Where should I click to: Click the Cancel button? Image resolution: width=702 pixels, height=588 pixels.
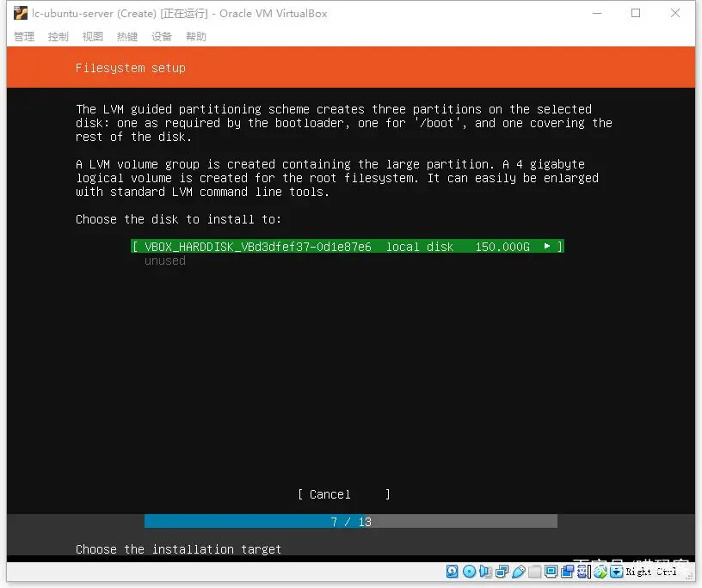[344, 494]
